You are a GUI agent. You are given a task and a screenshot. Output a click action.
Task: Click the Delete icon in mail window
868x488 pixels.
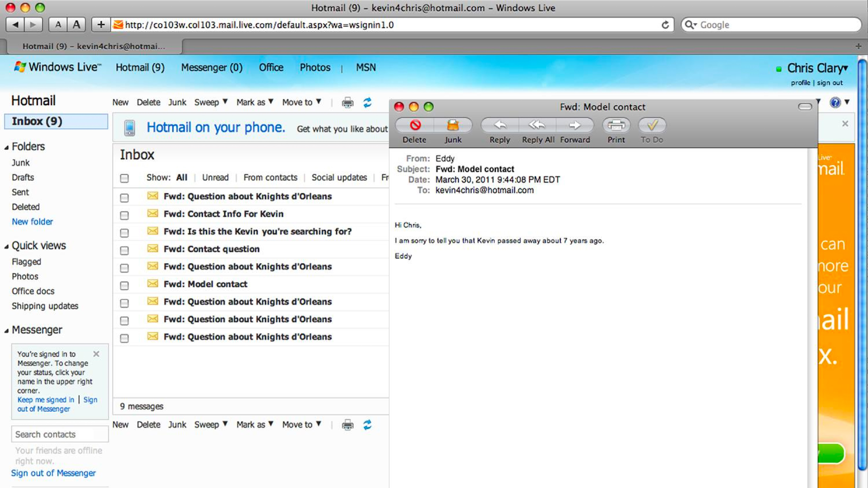tap(415, 125)
